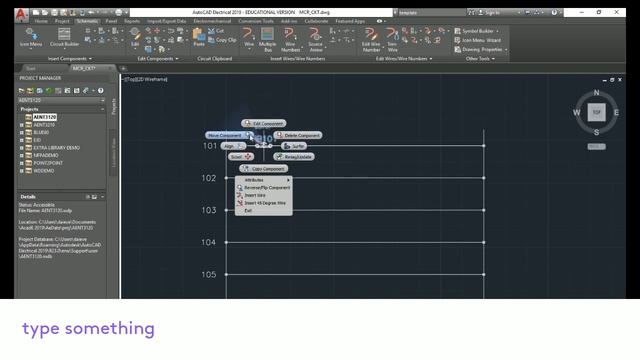Open Attributes submenu in context menu
Viewport: 640px width, 360px height.
pyautogui.click(x=264, y=180)
